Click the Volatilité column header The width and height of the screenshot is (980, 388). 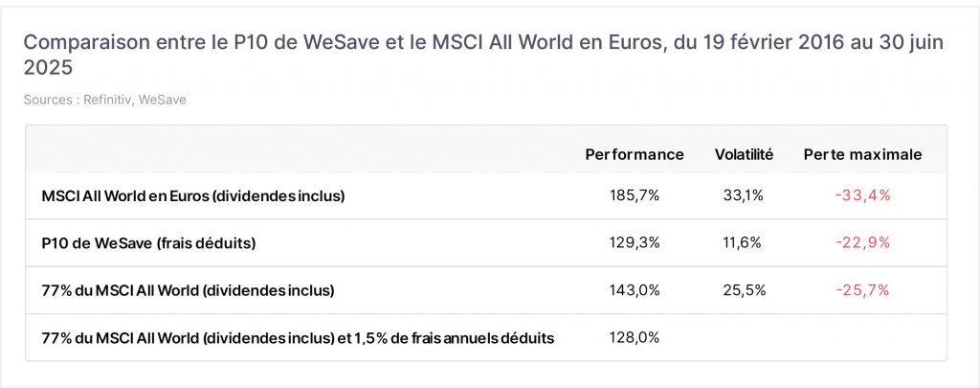click(x=744, y=154)
